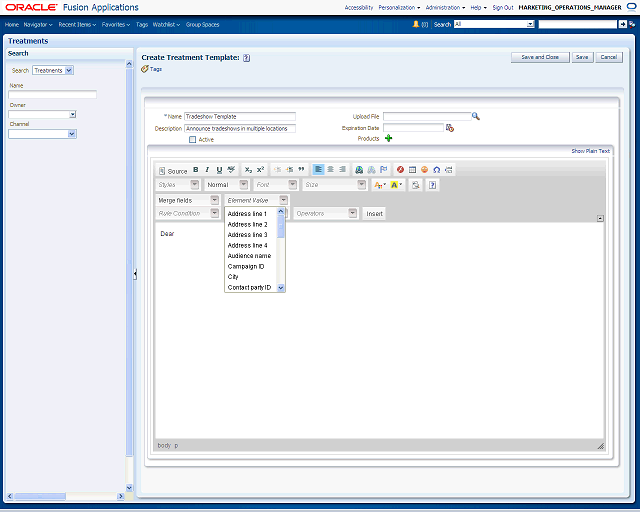Click the italic formatting icon
The image size is (640, 512).
tap(207, 170)
